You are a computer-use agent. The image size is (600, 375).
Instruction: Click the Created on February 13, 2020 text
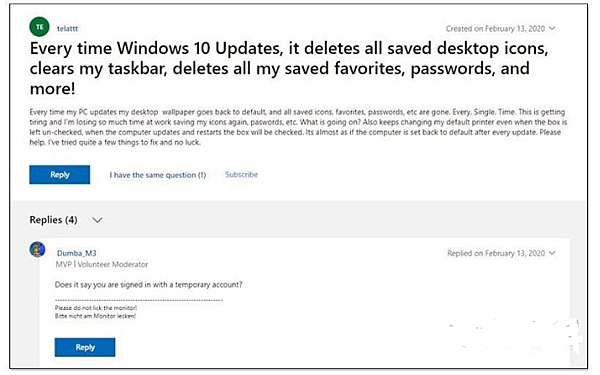coord(495,28)
